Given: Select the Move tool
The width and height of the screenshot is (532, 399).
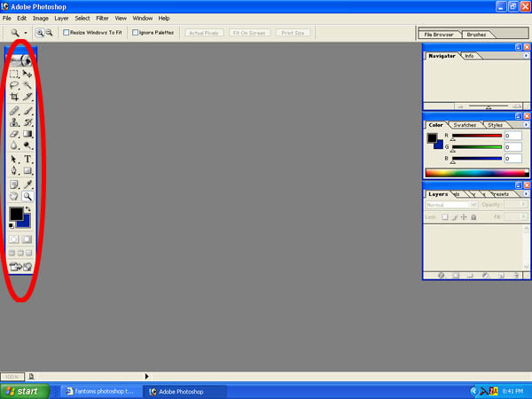Looking at the screenshot, I should [x=28, y=75].
